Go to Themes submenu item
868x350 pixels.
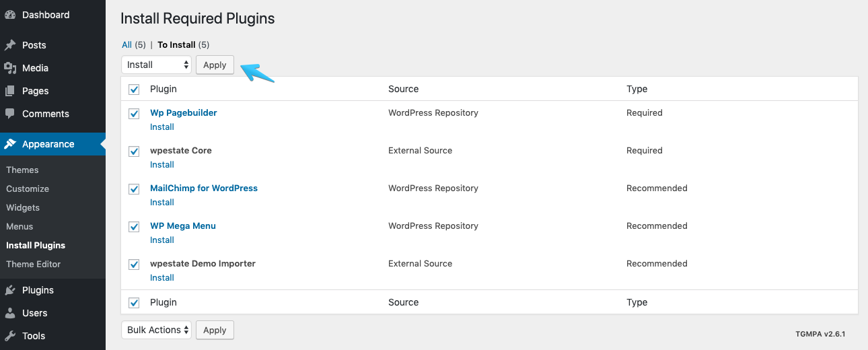(23, 170)
